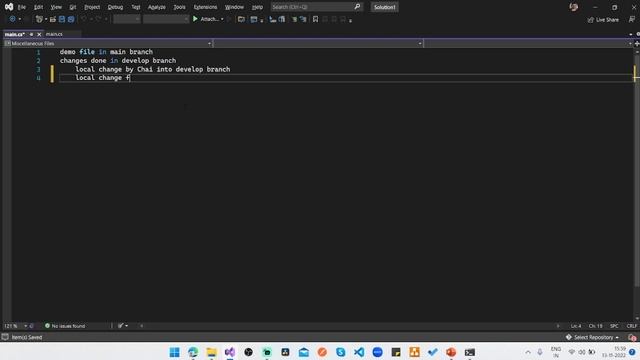This screenshot has height=360, width=640.
Task: Click the Item(s) Saved status icon
Action: [x=5, y=337]
